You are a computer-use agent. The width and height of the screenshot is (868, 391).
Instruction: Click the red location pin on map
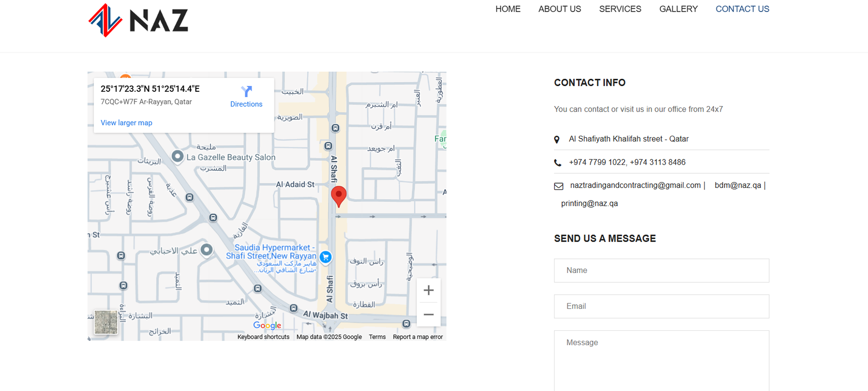point(338,195)
